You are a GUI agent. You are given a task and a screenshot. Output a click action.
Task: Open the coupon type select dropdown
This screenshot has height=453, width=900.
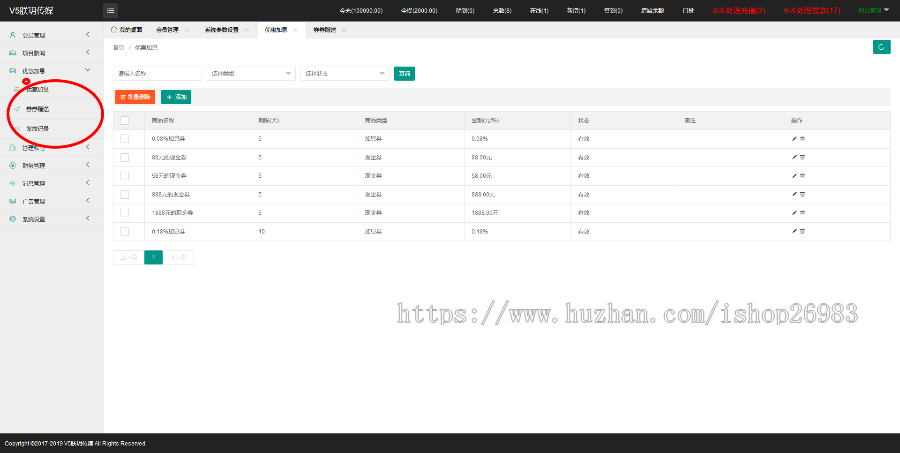click(251, 73)
